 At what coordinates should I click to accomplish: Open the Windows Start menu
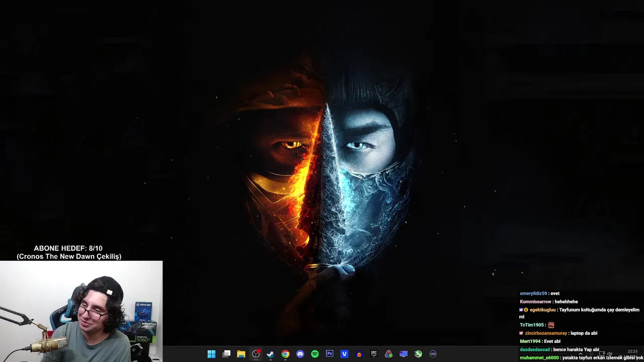(x=211, y=354)
